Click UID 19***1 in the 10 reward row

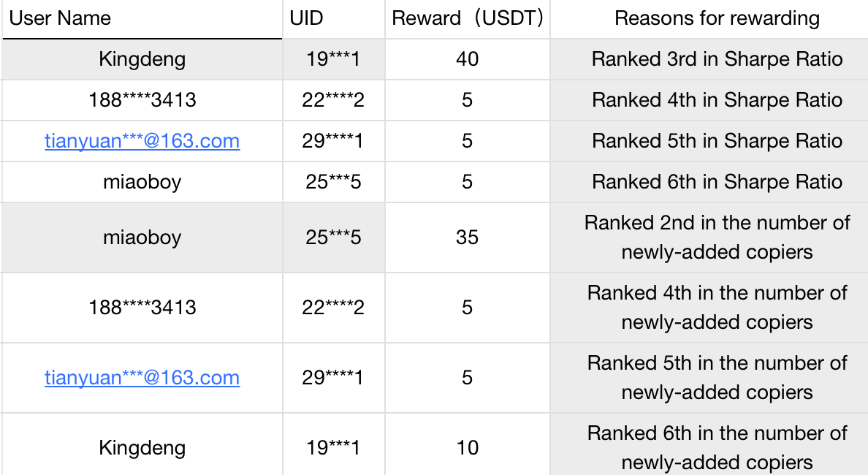(x=333, y=448)
